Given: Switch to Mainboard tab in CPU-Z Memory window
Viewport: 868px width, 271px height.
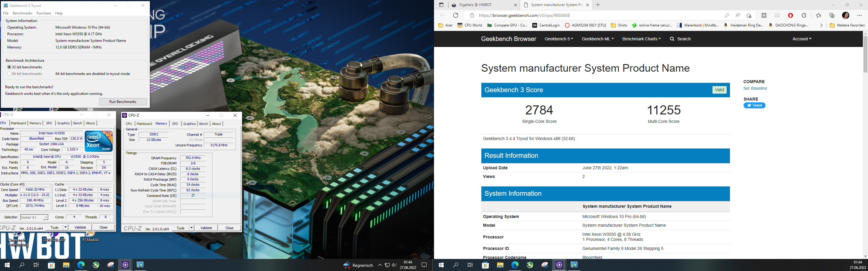Looking at the screenshot, I should (x=144, y=124).
